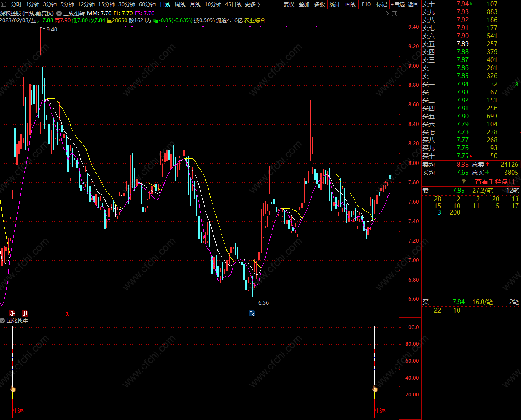Click the 复权 adjustment button
Viewport: 521px width, 420px height.
pyautogui.click(x=289, y=4)
